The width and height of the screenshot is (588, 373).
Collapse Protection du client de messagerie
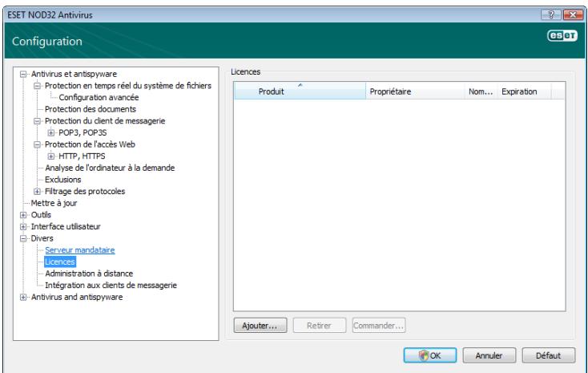click(37, 121)
